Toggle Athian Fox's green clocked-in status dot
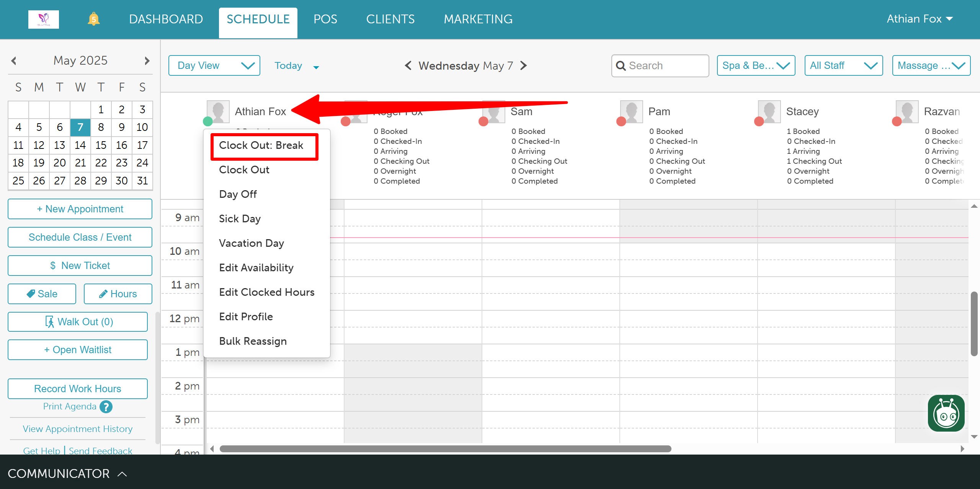 (208, 122)
